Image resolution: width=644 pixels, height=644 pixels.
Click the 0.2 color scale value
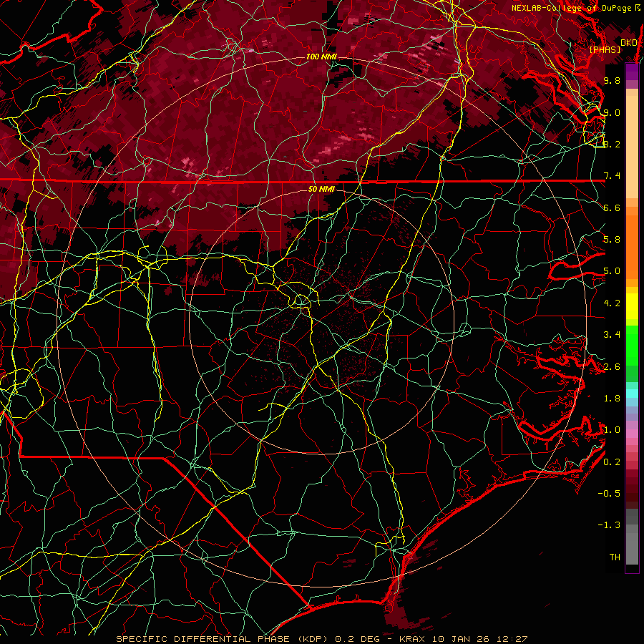click(x=612, y=462)
